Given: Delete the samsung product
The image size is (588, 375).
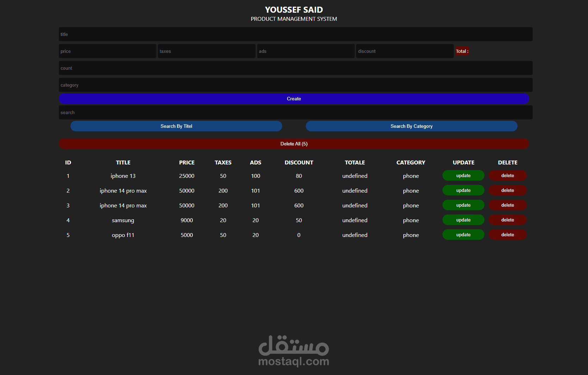Looking at the screenshot, I should click(x=507, y=220).
